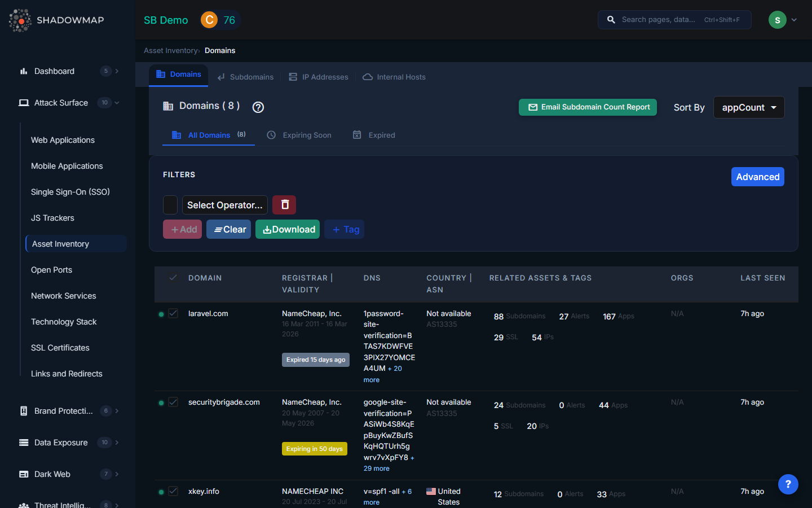Toggle the checkbox for xkey.info
Image resolution: width=812 pixels, height=508 pixels.
coord(173,491)
